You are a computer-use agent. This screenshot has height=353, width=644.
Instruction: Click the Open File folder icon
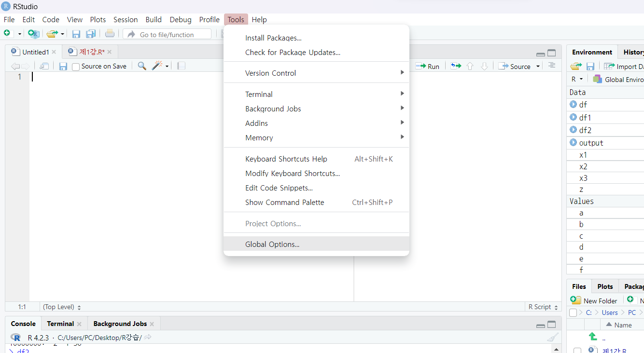[52, 34]
